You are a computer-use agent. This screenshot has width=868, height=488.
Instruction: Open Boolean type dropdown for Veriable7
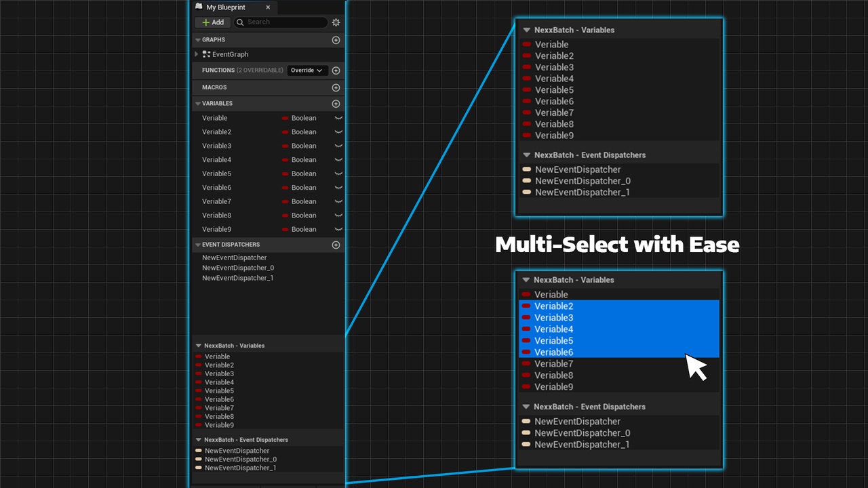pyautogui.click(x=299, y=201)
